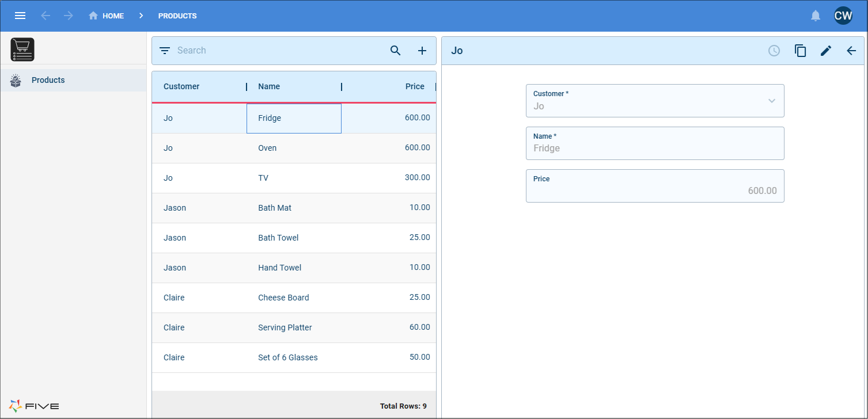Click the history clock icon
This screenshot has width=868, height=419.
point(774,51)
